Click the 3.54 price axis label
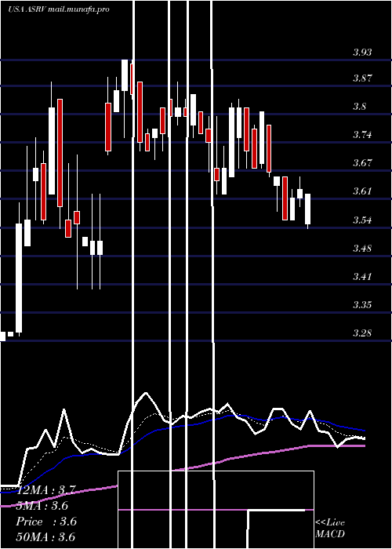This screenshot has width=392, height=549. (x=362, y=220)
